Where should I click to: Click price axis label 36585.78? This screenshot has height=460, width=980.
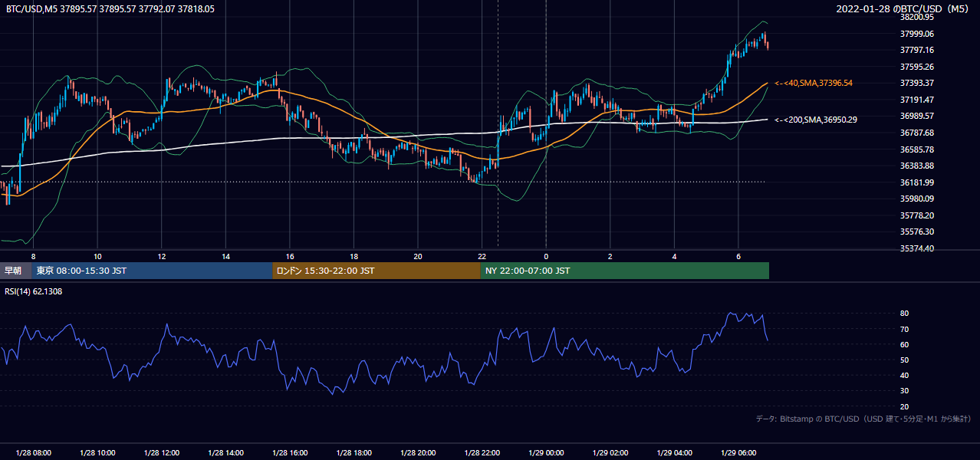[917, 149]
